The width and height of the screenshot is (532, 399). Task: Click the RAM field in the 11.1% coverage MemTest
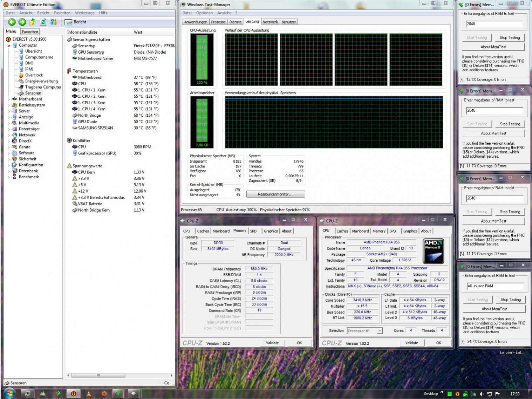pos(494,198)
